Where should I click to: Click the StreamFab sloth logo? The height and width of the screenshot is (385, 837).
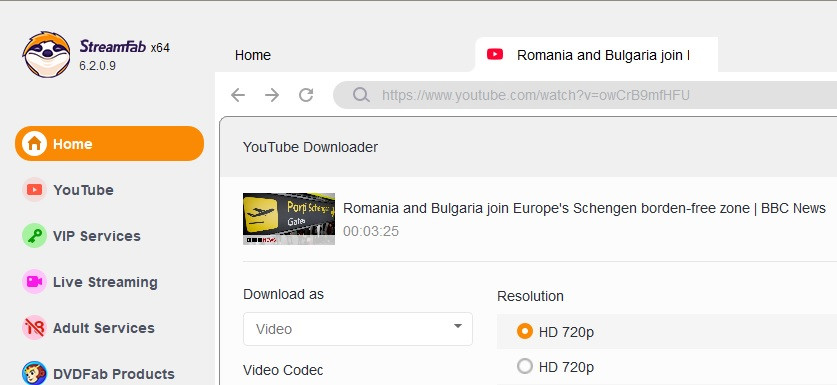click(46, 54)
